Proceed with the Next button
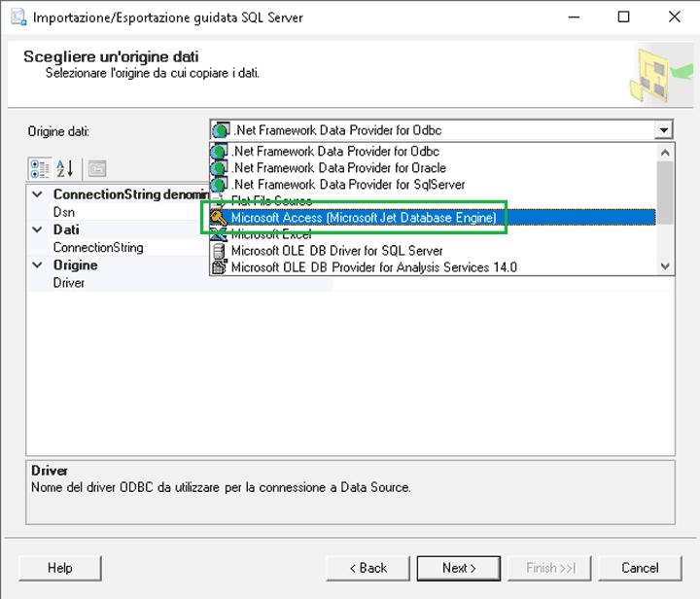700x599 pixels. (x=459, y=568)
